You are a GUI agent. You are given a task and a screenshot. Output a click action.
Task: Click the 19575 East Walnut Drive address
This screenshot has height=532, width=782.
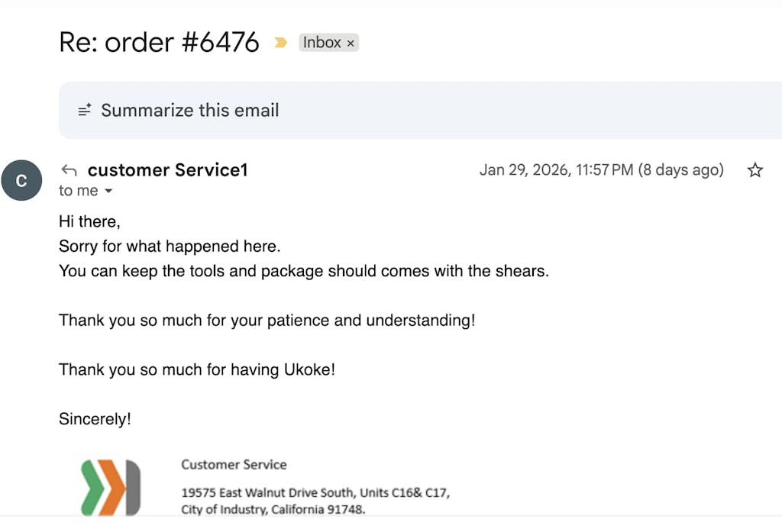[315, 492]
